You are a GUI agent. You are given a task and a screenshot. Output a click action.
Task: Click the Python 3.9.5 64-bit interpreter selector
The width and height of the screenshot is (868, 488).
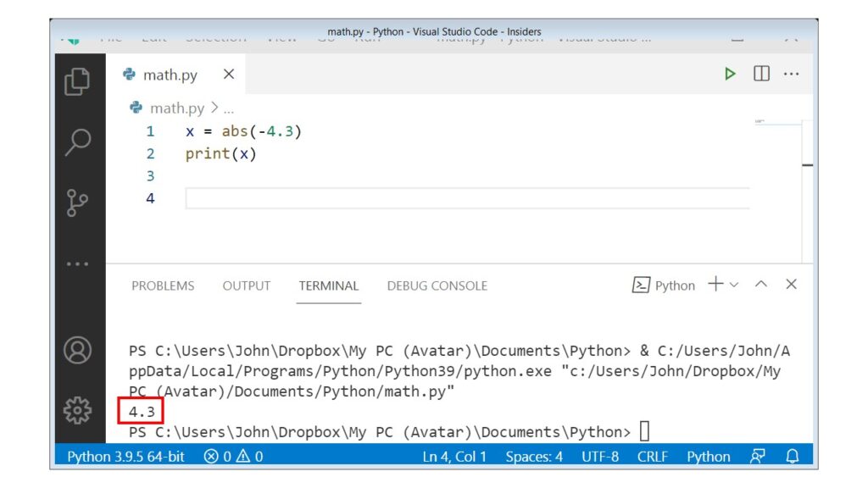click(x=125, y=457)
